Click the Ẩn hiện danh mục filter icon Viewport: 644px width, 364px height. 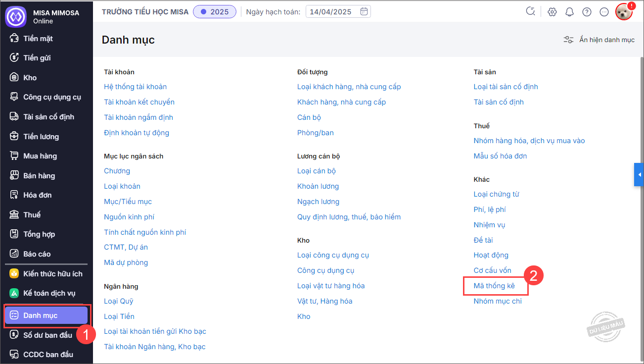tap(569, 40)
